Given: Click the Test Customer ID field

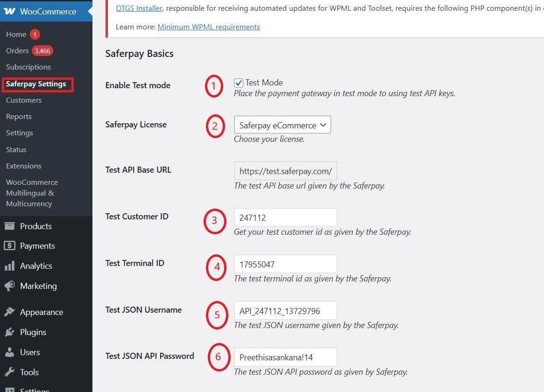Looking at the screenshot, I should (x=285, y=217).
